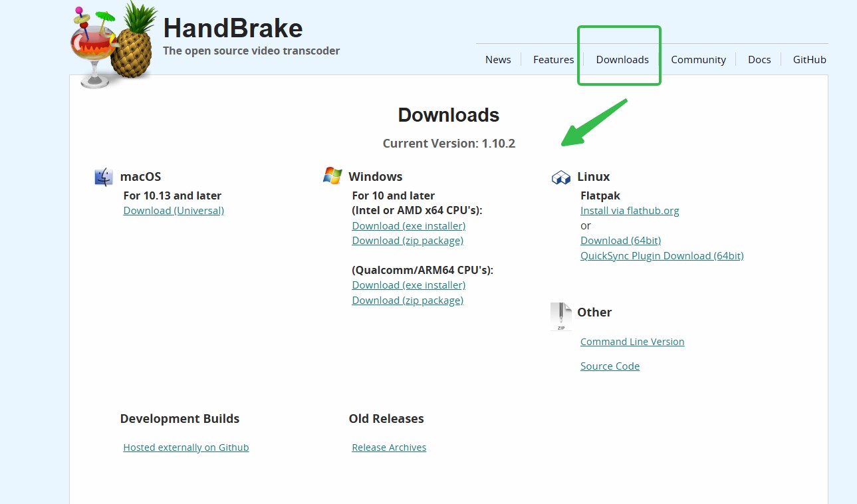This screenshot has height=504, width=857.
Task: Click the "Windows" heading
Action: click(375, 177)
